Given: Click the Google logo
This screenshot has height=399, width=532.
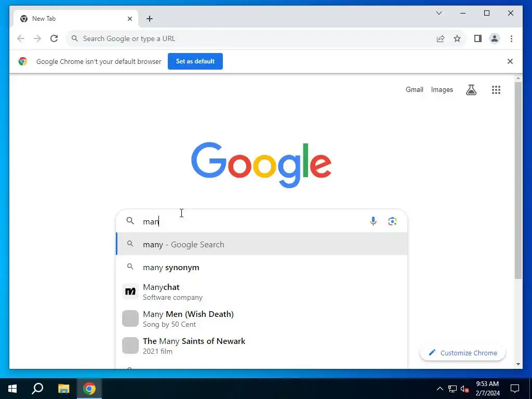Looking at the screenshot, I should pos(261,165).
